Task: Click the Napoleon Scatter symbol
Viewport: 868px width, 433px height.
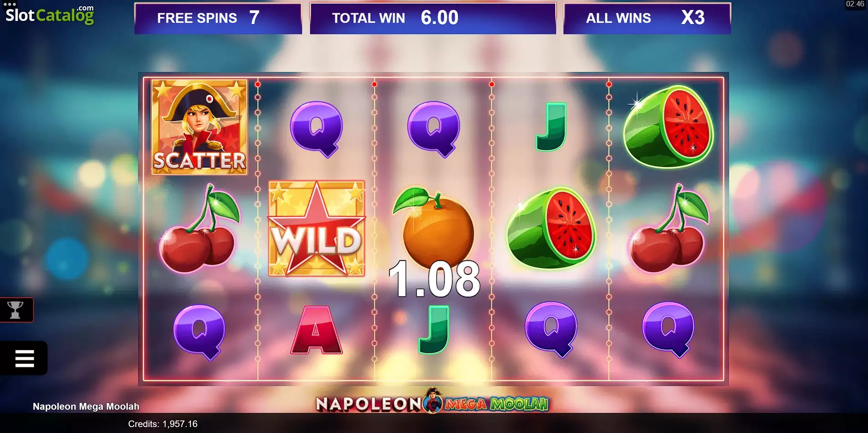Action: 199,127
